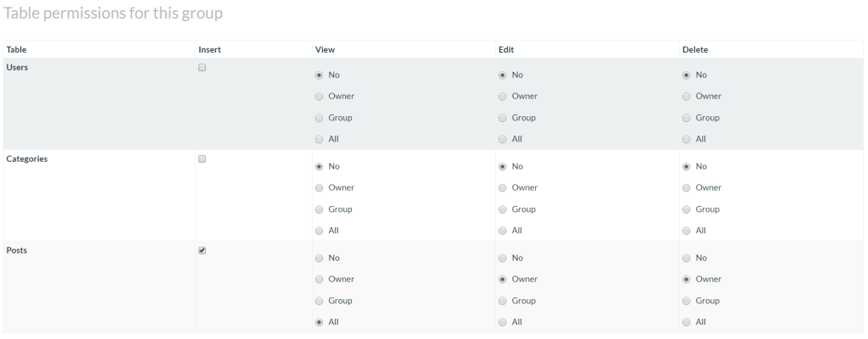Viewport: 868px width, 339px height.
Task: Set Categories View permission to All
Action: (x=319, y=231)
